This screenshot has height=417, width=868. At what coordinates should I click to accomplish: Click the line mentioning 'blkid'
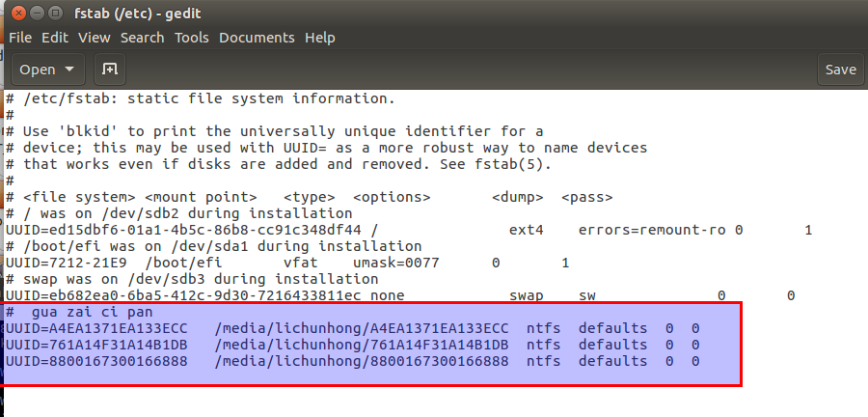point(275,132)
